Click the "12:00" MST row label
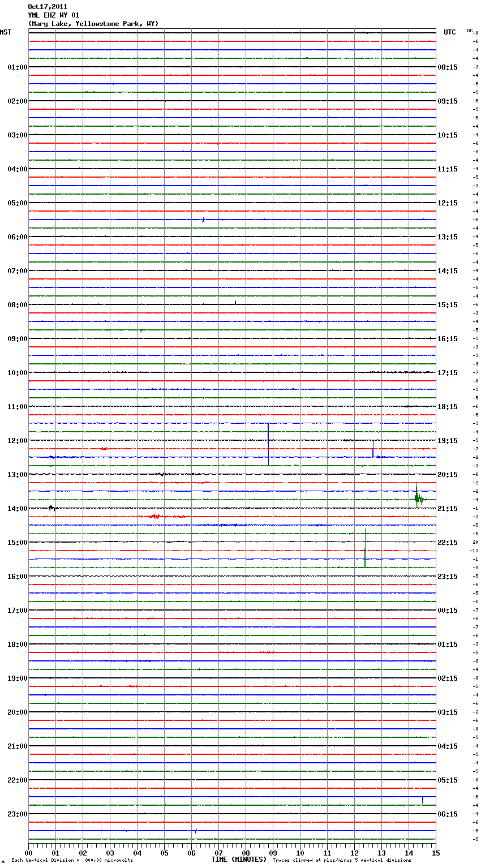The height and width of the screenshot is (868, 481). (x=18, y=441)
